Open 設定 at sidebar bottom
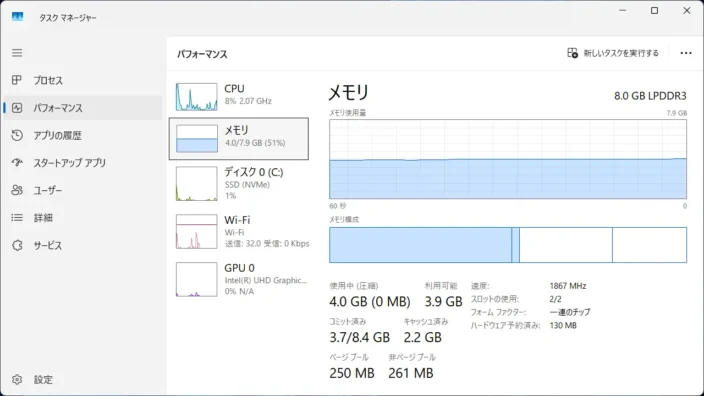The height and width of the screenshot is (396, 704). (83, 379)
